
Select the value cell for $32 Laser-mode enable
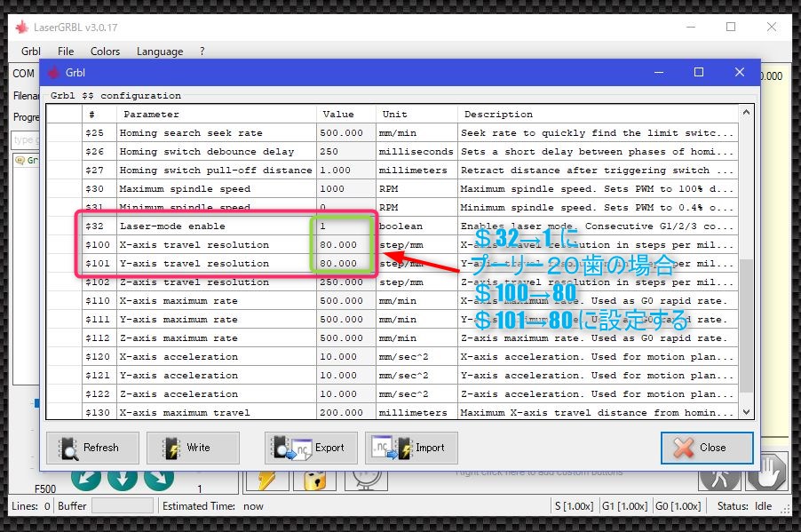[345, 226]
